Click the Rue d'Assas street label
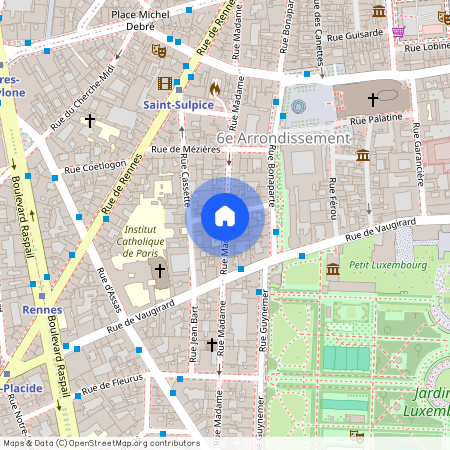 click(x=109, y=290)
